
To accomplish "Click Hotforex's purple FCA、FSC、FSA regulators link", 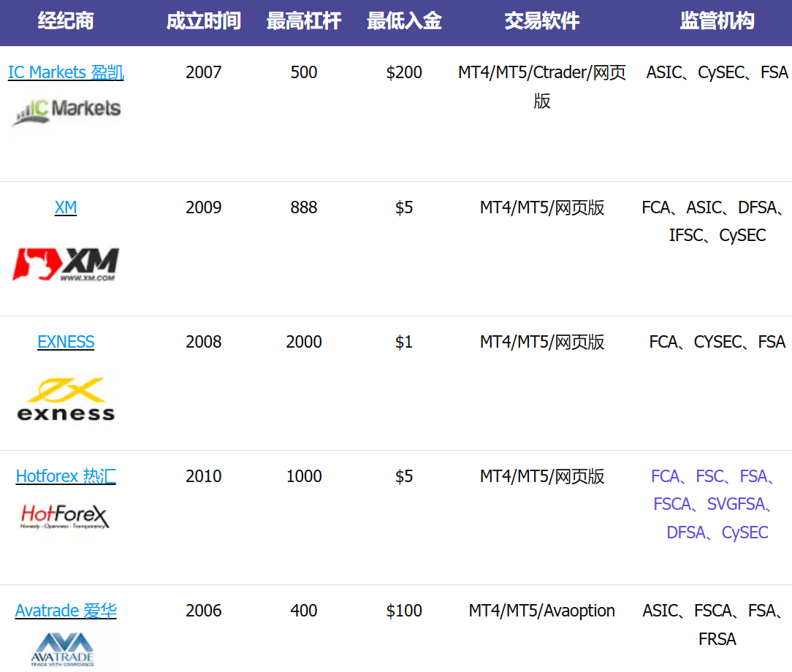I will tap(712, 504).
